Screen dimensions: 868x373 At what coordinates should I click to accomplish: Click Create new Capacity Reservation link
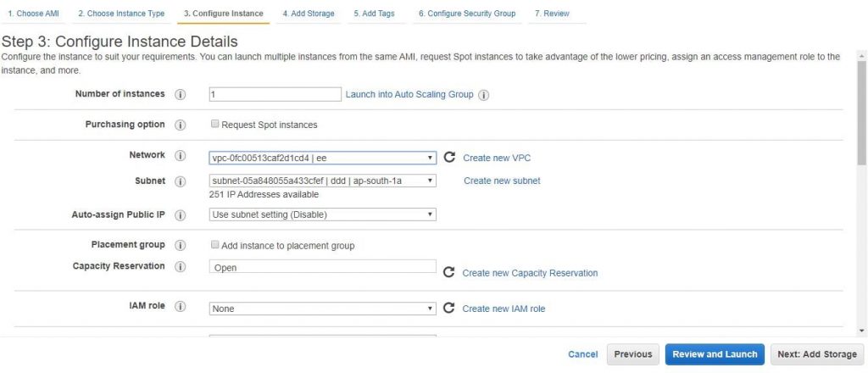point(530,273)
